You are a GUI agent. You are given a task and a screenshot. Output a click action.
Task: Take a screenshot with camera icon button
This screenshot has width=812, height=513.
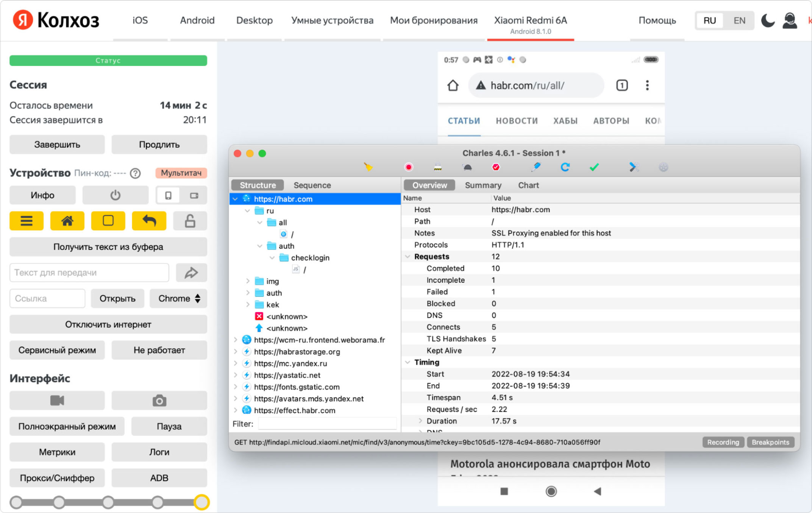coord(159,401)
